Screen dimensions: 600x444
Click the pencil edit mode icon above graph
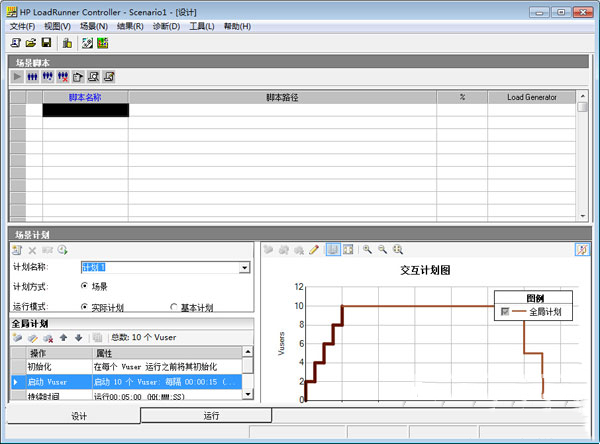point(314,250)
